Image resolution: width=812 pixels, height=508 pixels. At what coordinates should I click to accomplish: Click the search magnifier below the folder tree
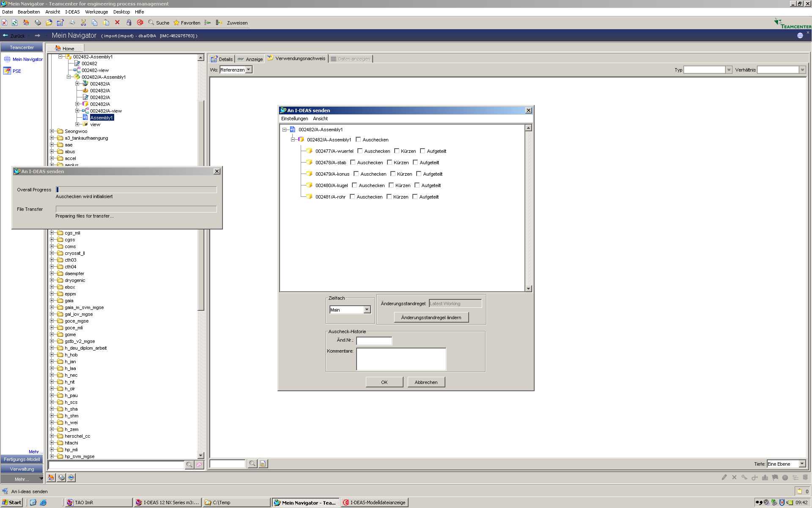click(189, 465)
